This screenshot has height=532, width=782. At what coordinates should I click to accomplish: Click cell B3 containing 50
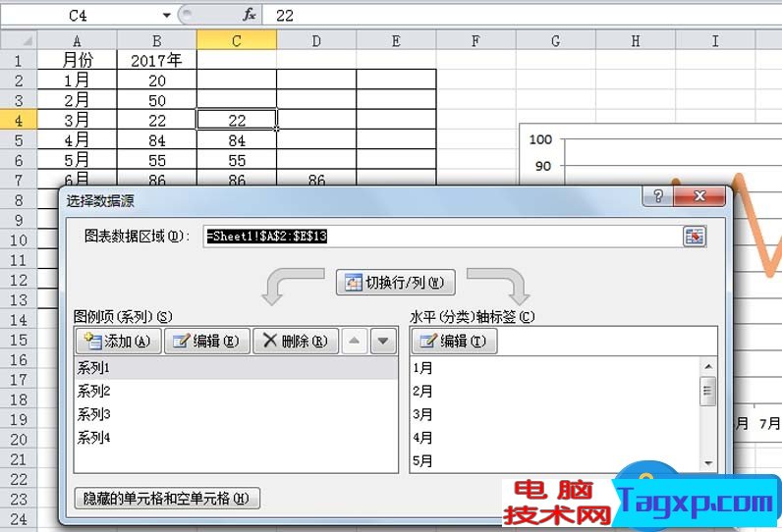tap(156, 100)
